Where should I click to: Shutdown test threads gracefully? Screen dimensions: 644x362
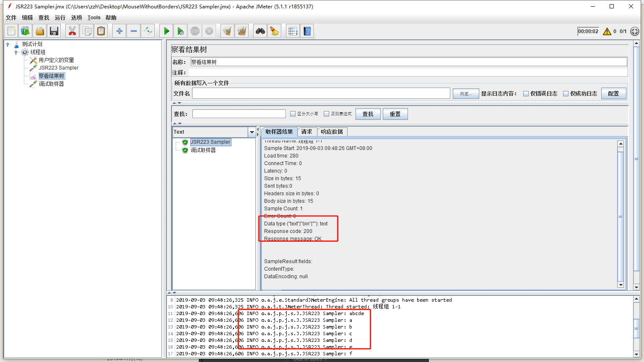(209, 31)
